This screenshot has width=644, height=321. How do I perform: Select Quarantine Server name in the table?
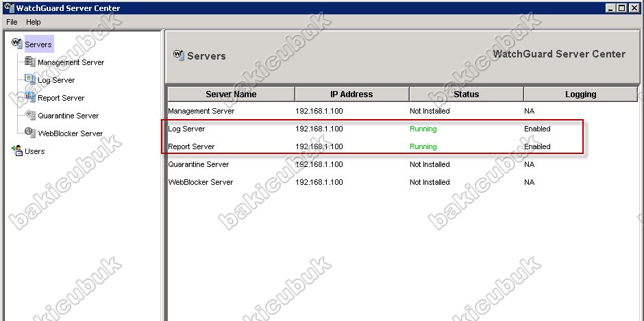coord(199,164)
